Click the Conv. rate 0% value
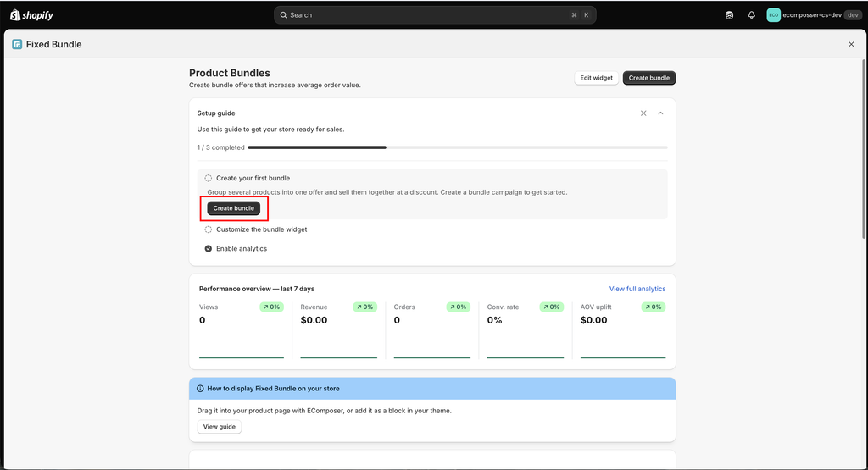The image size is (868, 470). 494,320
